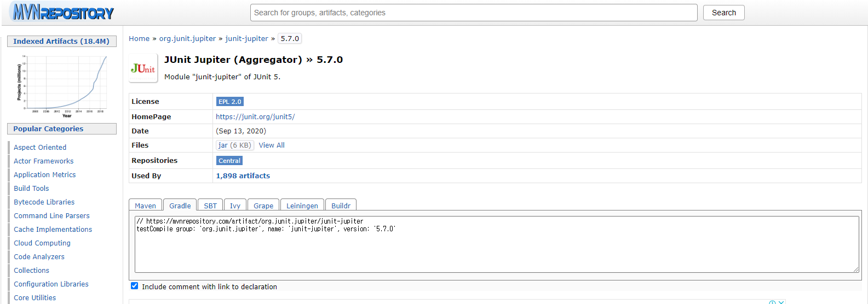Switch to the Ivy tab
Viewport: 868px width, 304px height.
pyautogui.click(x=235, y=205)
